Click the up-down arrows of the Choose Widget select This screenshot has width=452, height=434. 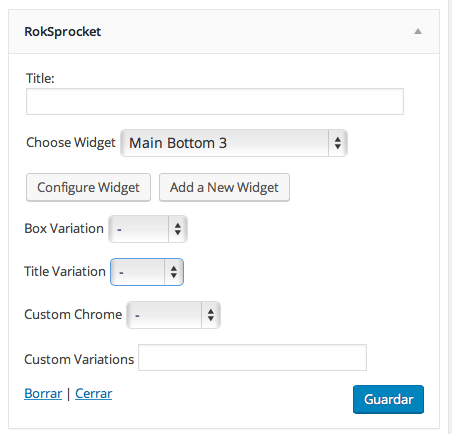click(x=338, y=143)
